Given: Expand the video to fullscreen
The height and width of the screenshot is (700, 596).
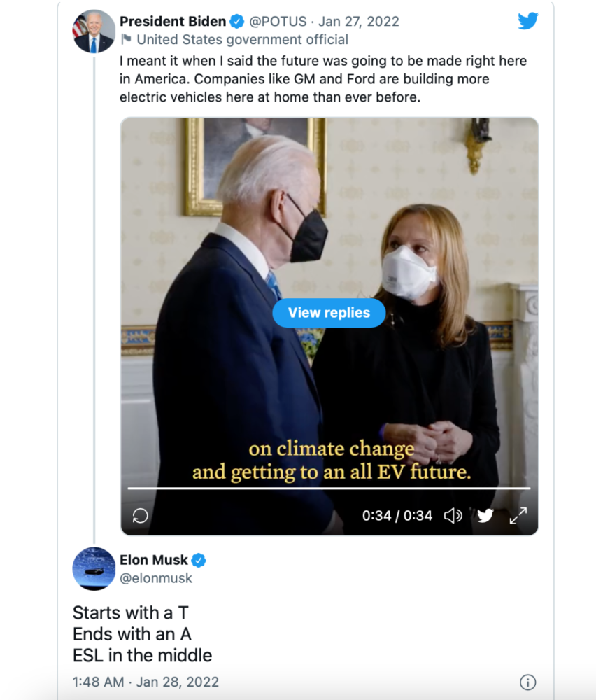Looking at the screenshot, I should (x=518, y=516).
